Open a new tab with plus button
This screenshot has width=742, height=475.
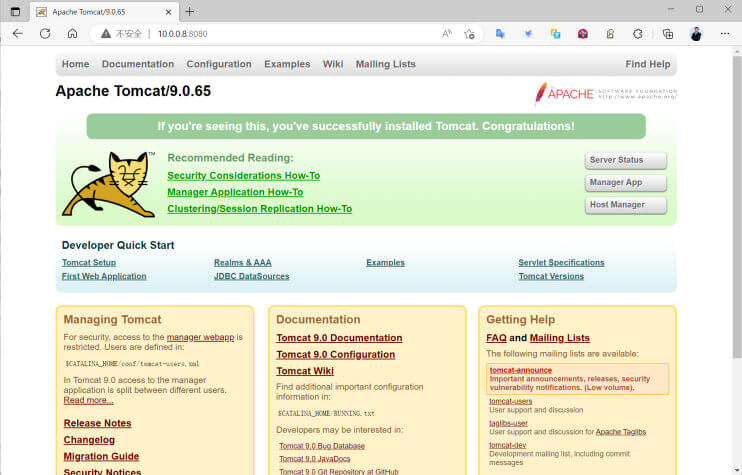[189, 11]
